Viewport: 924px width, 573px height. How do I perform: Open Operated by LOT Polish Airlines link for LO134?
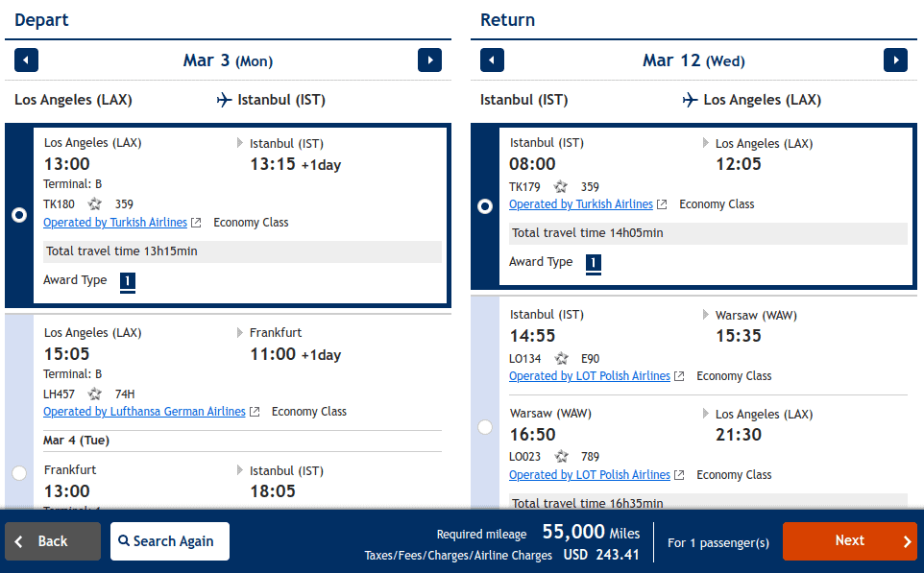590,376
